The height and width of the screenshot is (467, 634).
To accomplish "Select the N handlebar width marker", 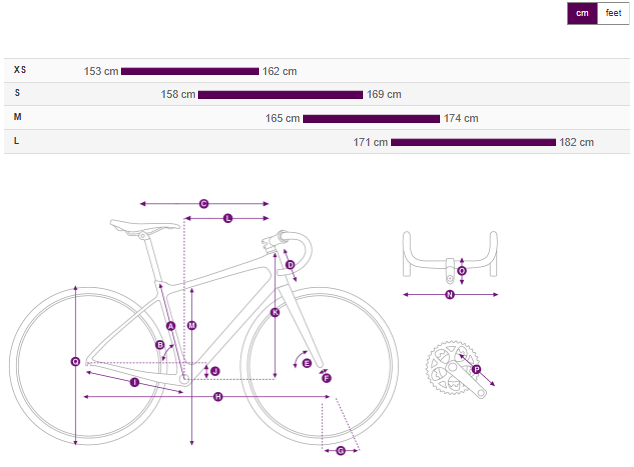I will [450, 295].
